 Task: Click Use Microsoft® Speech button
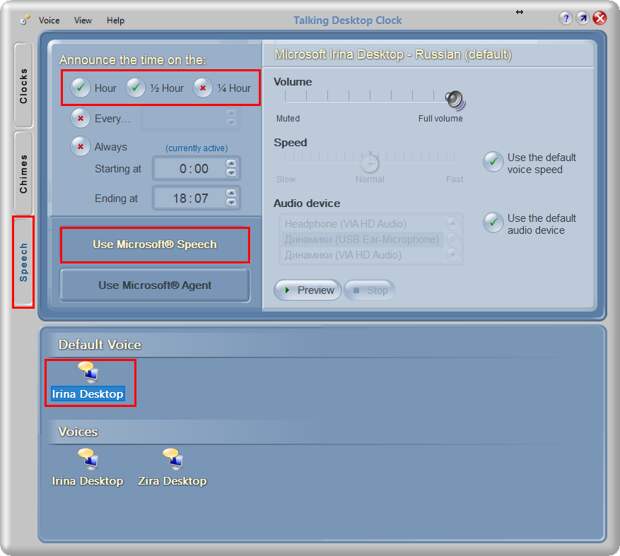coord(155,244)
